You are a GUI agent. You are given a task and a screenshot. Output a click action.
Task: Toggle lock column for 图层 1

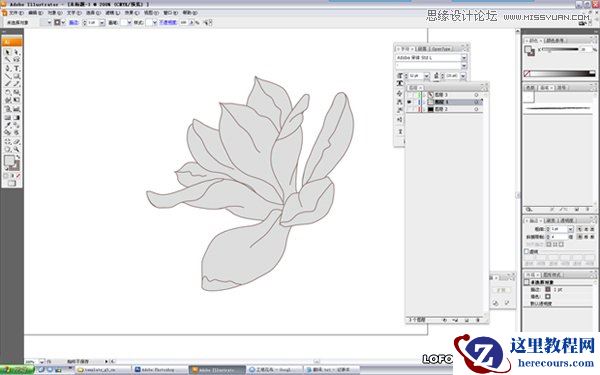pyautogui.click(x=414, y=102)
